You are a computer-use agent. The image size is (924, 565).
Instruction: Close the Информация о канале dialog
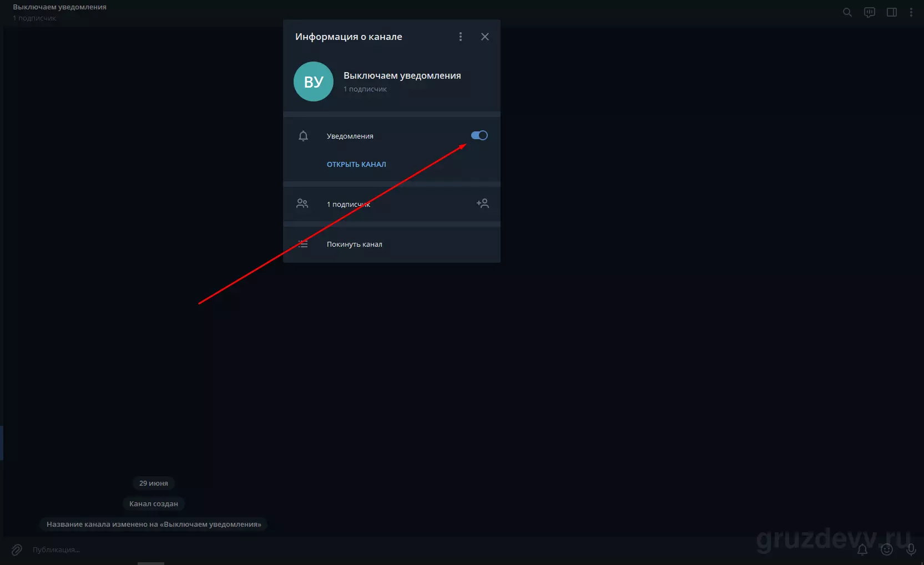484,37
